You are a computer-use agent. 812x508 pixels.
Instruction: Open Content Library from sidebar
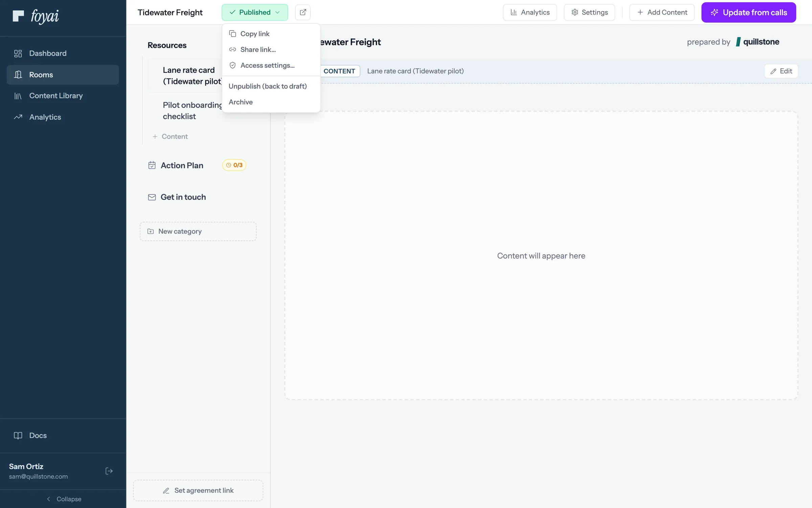[x=63, y=96]
